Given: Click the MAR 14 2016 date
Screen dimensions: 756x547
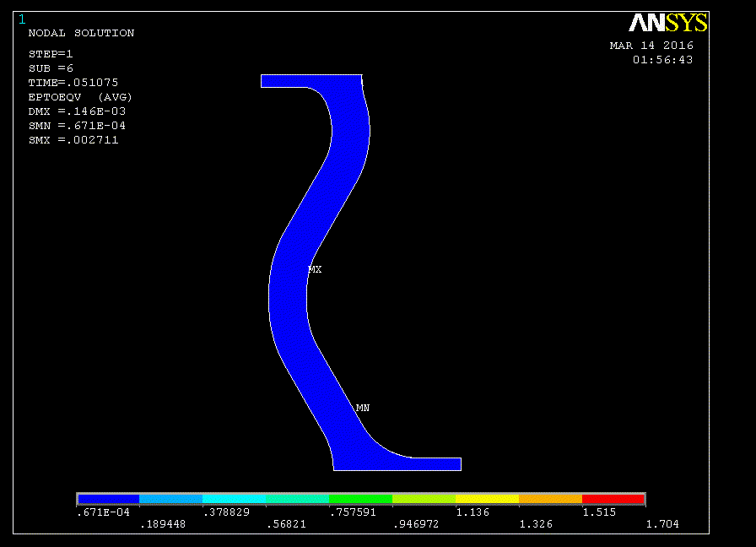Looking at the screenshot, I should coord(651,46).
